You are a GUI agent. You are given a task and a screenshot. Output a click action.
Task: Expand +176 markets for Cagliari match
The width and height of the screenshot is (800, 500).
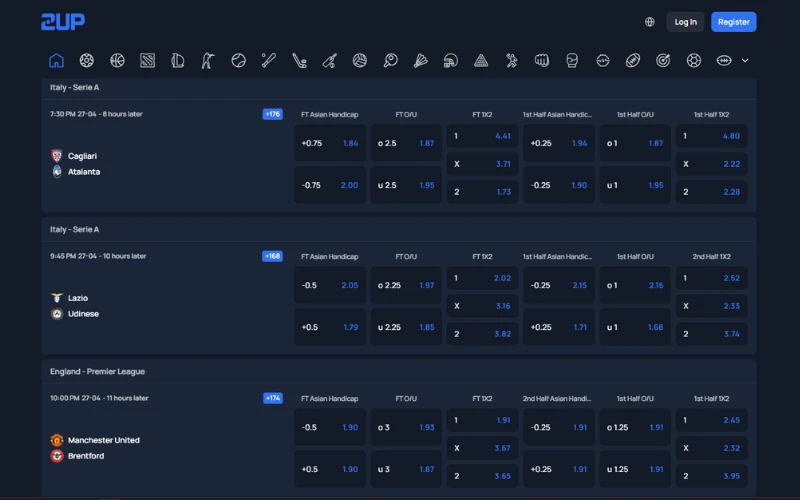272,114
